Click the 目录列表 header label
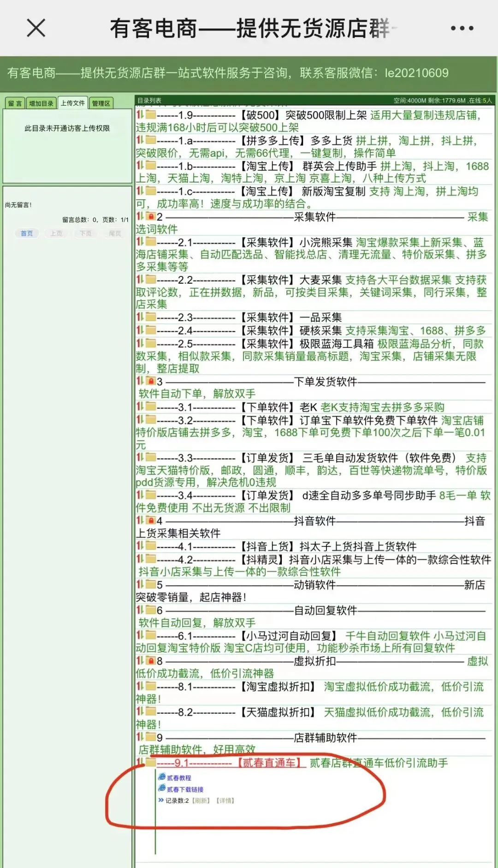The width and height of the screenshot is (498, 868). 149,101
